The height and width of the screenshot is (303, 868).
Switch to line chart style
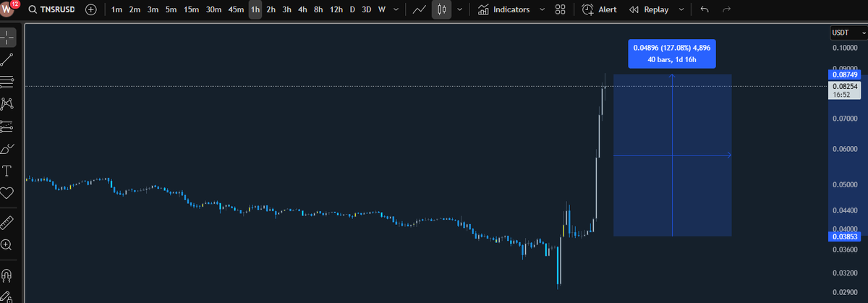tap(419, 10)
